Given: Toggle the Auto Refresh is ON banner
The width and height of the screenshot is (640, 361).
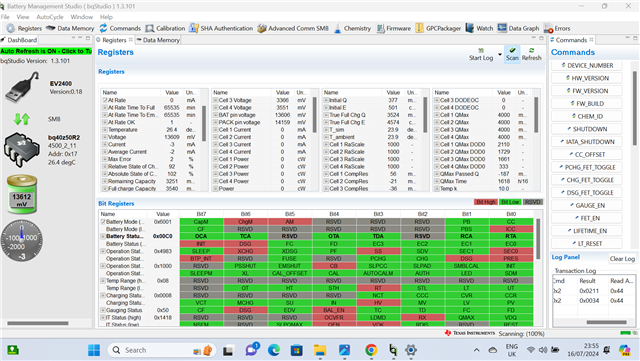Looking at the screenshot, I should point(46,51).
